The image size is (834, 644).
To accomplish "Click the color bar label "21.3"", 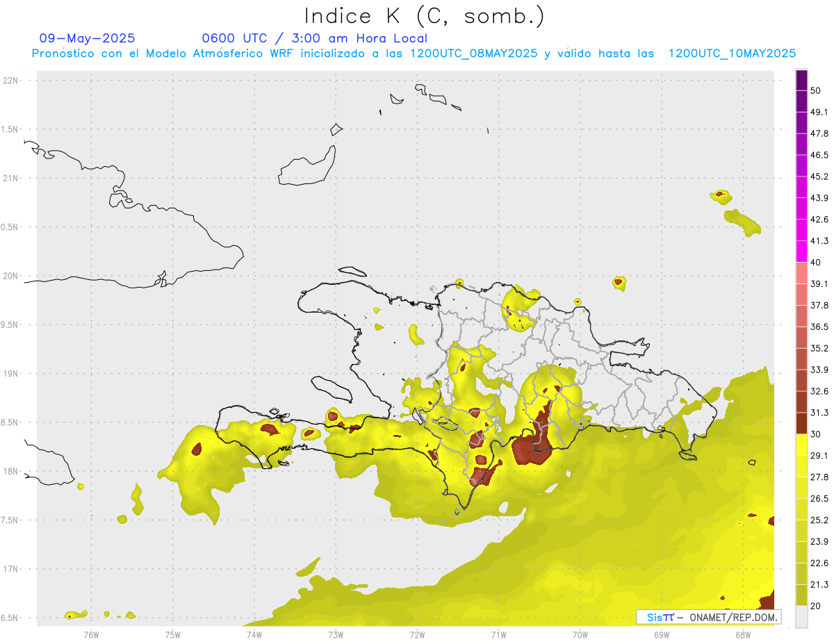I will (x=819, y=584).
